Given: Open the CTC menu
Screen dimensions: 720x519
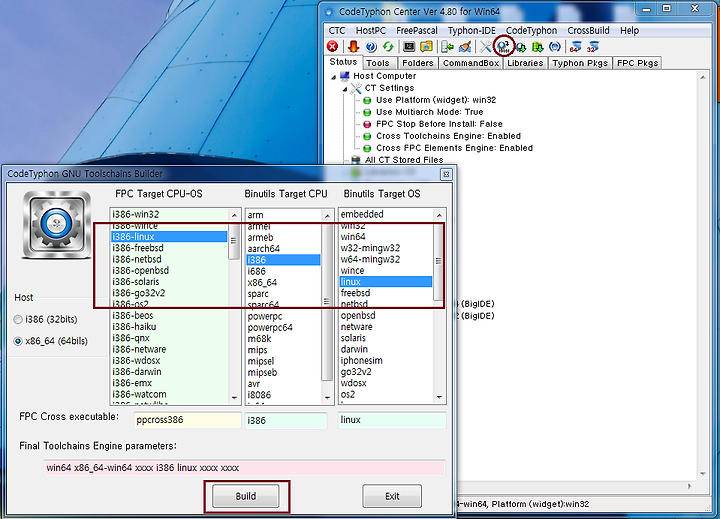Looking at the screenshot, I should [337, 30].
